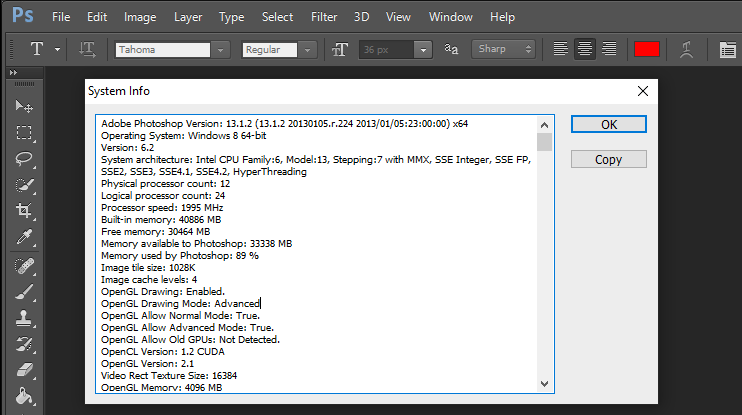Click the font size icon

coord(340,49)
